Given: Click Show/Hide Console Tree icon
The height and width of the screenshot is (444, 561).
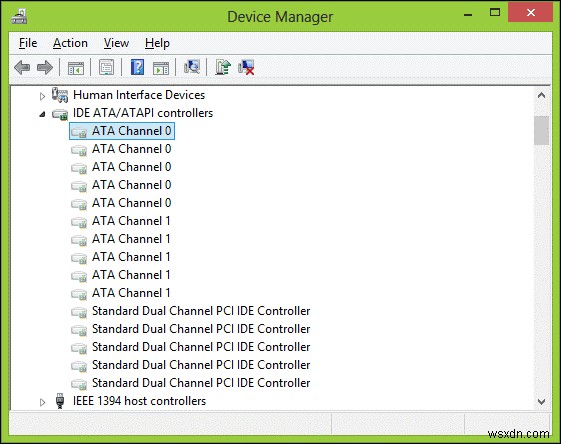Looking at the screenshot, I should (x=76, y=68).
